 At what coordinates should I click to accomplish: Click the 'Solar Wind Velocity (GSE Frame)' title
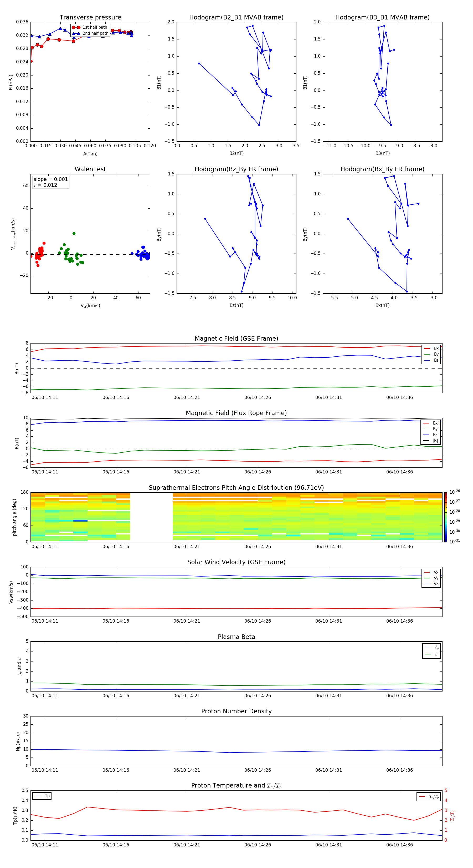tap(236, 562)
